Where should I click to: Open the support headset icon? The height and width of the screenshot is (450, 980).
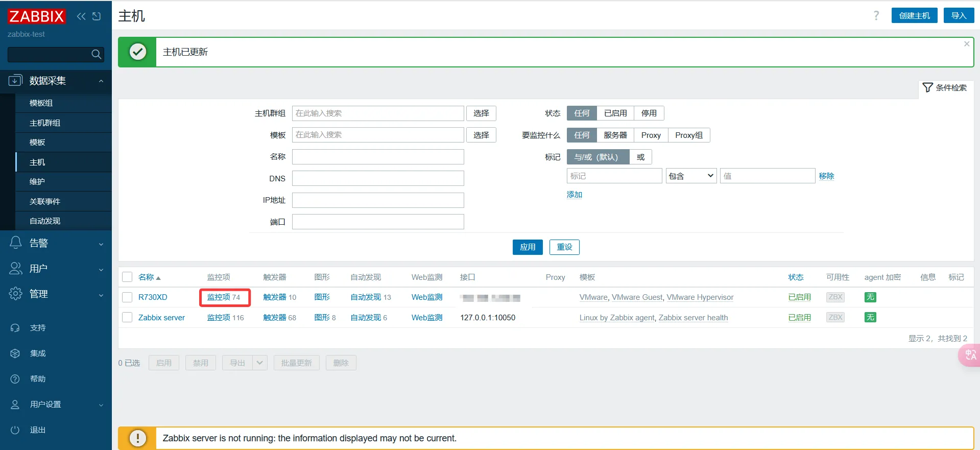click(15, 328)
